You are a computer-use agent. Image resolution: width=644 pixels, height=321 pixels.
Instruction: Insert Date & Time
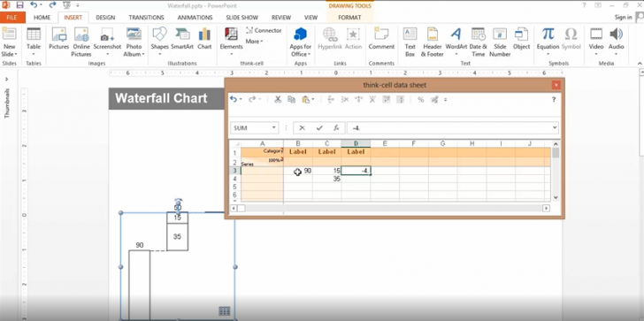pyautogui.click(x=478, y=42)
